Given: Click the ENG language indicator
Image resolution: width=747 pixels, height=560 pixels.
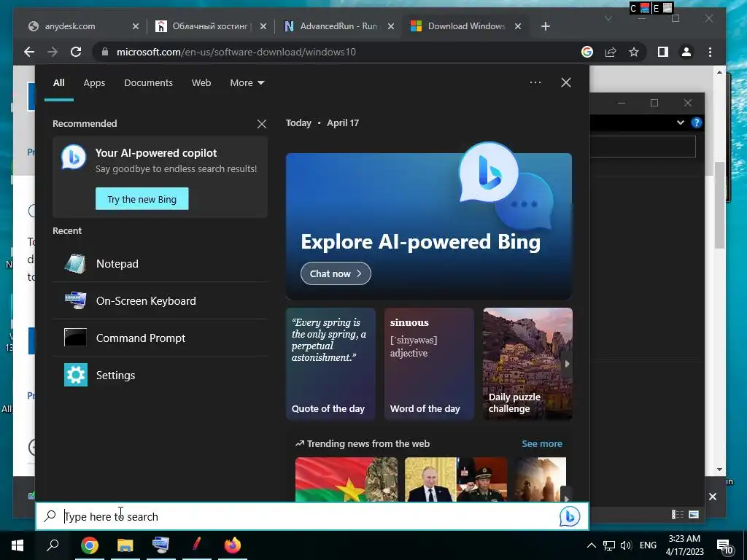Looking at the screenshot, I should 648,545.
